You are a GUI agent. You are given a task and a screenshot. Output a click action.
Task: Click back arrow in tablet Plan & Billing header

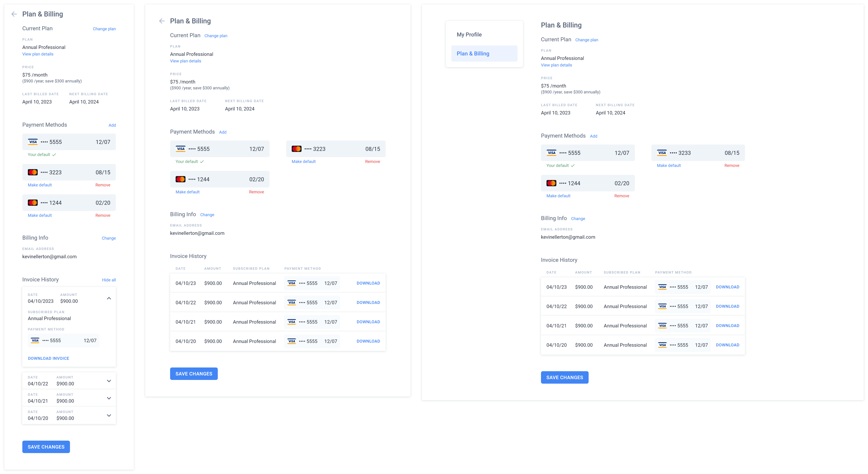[x=162, y=21]
